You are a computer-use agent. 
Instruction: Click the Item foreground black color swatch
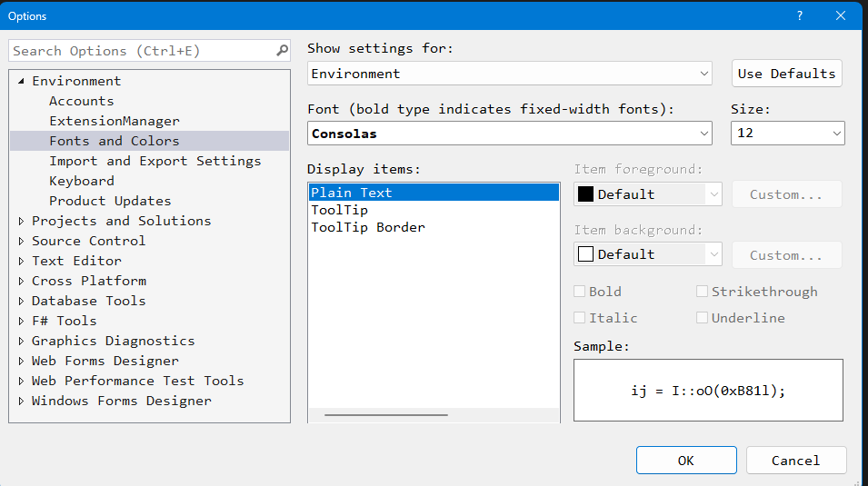point(586,194)
